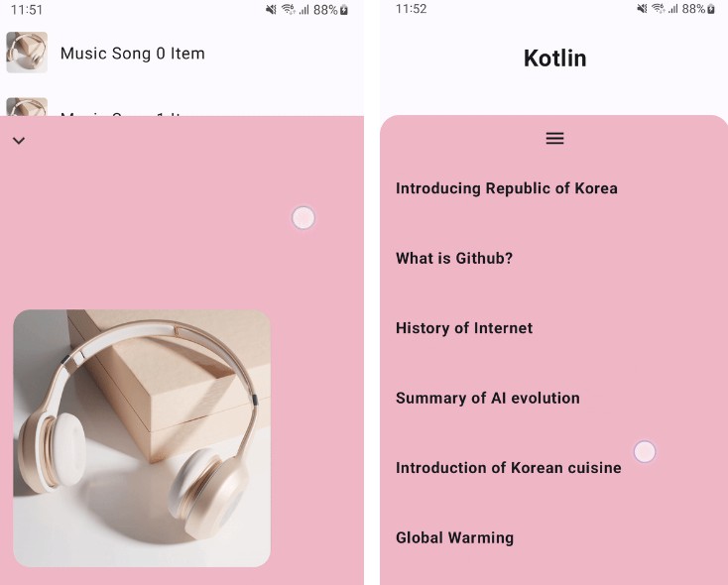Tap the signal bars in right status bar

click(673, 8)
